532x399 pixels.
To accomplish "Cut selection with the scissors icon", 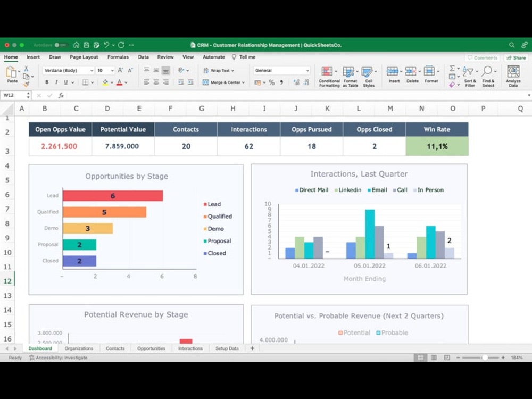I will point(26,69).
